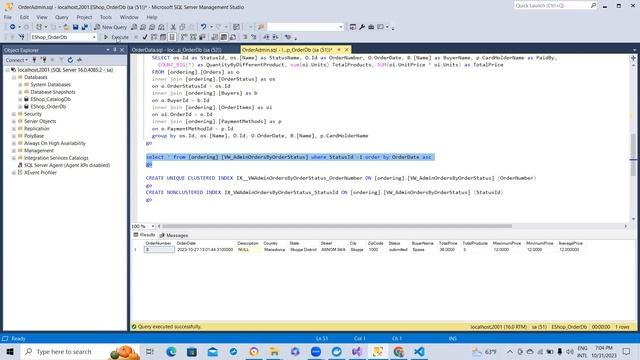Switch to the OrderData.sql tab

(x=176, y=50)
